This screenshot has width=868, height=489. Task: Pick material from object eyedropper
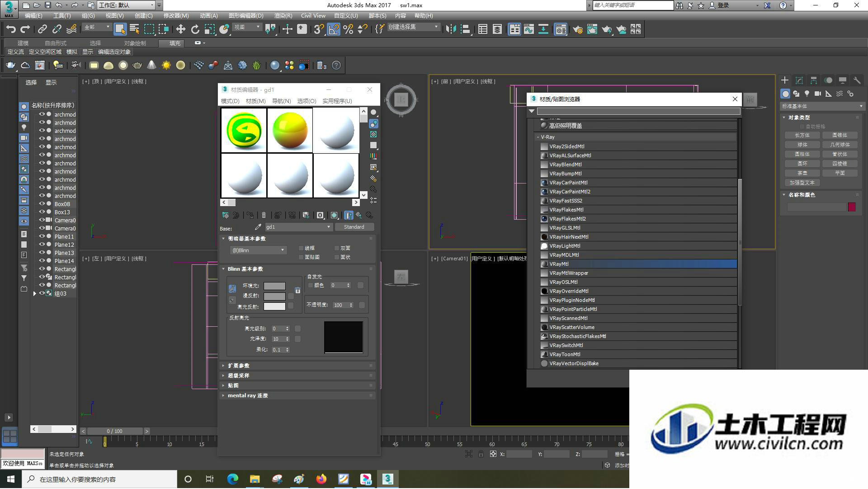258,227
